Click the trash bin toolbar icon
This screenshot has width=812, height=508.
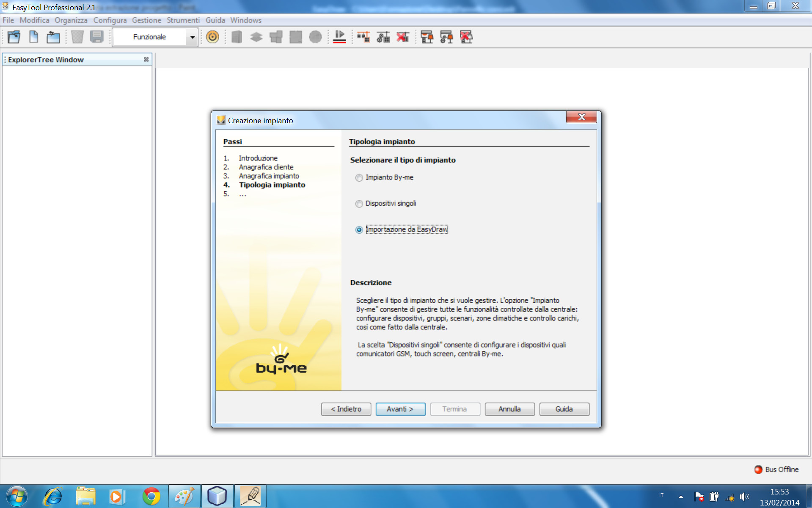point(77,37)
